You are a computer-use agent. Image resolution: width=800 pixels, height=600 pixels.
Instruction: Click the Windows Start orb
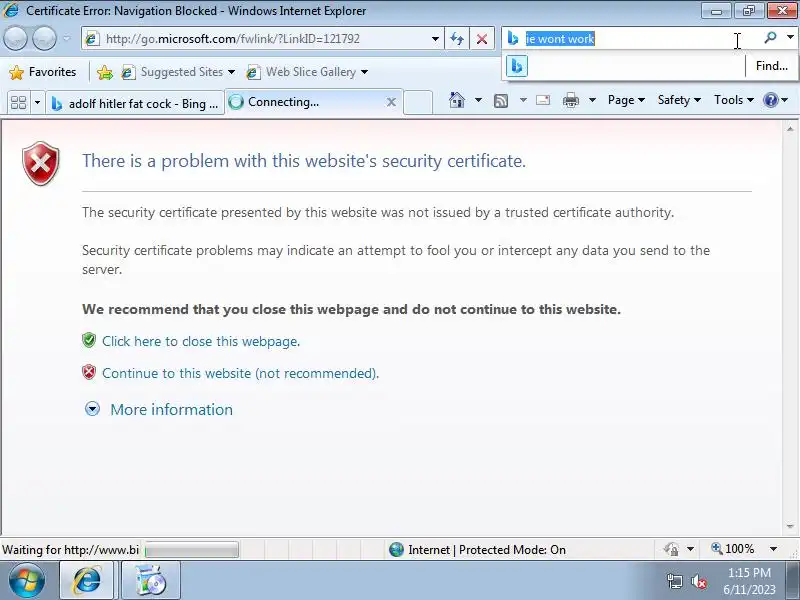point(27,580)
